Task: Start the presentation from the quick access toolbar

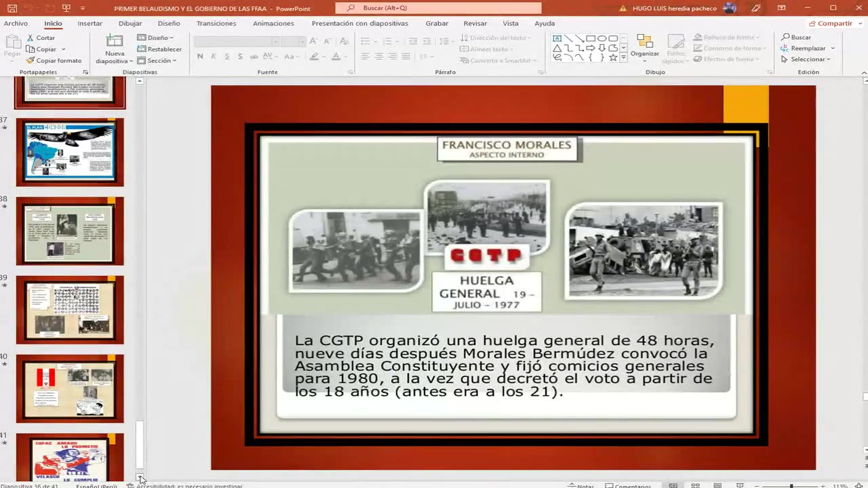Action: point(66,8)
